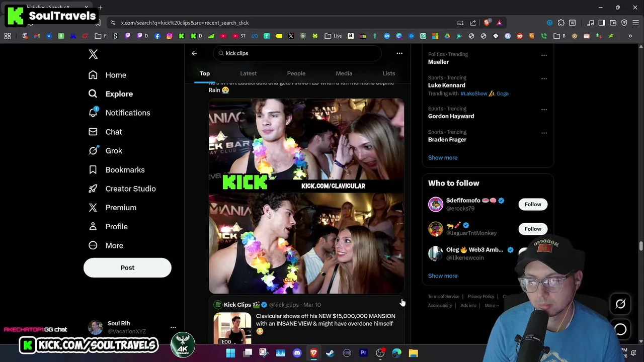
Task: Open the Instagram bookmark
Action: (170, 36)
